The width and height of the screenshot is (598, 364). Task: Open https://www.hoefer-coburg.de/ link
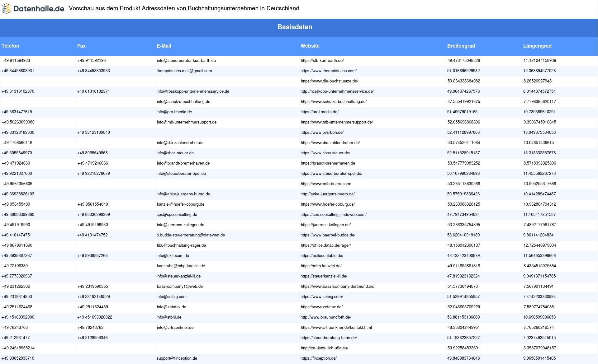pyautogui.click(x=328, y=204)
